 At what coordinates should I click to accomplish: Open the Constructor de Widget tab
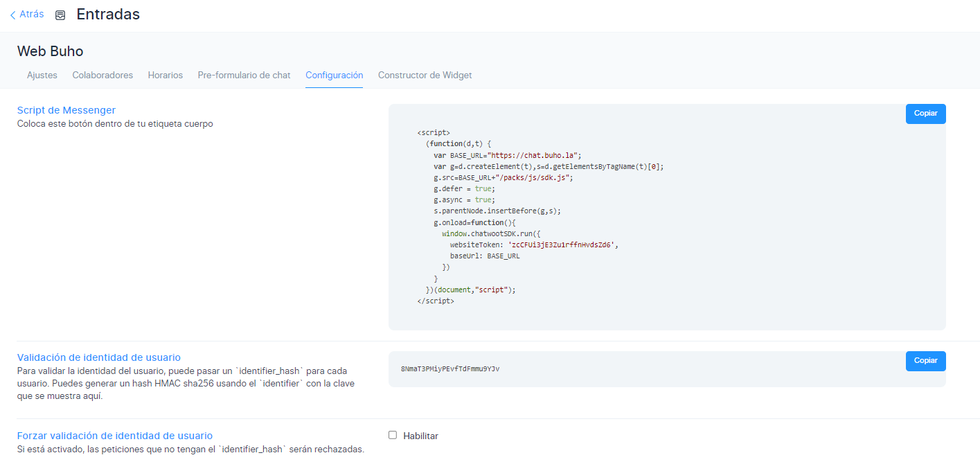point(425,75)
